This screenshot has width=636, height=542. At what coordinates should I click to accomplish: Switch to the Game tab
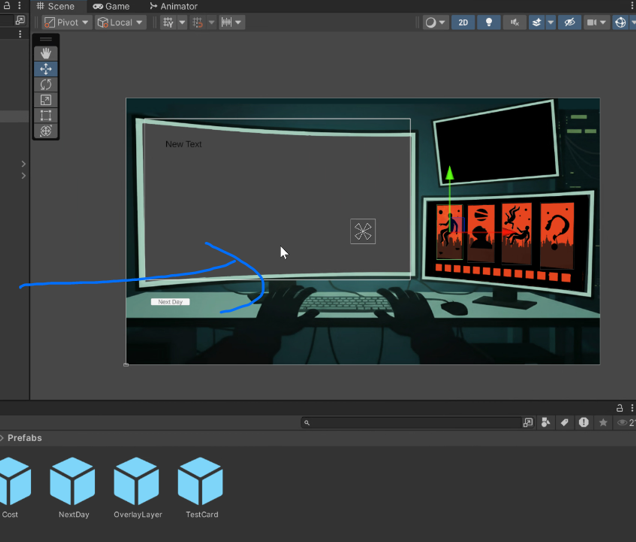111,6
